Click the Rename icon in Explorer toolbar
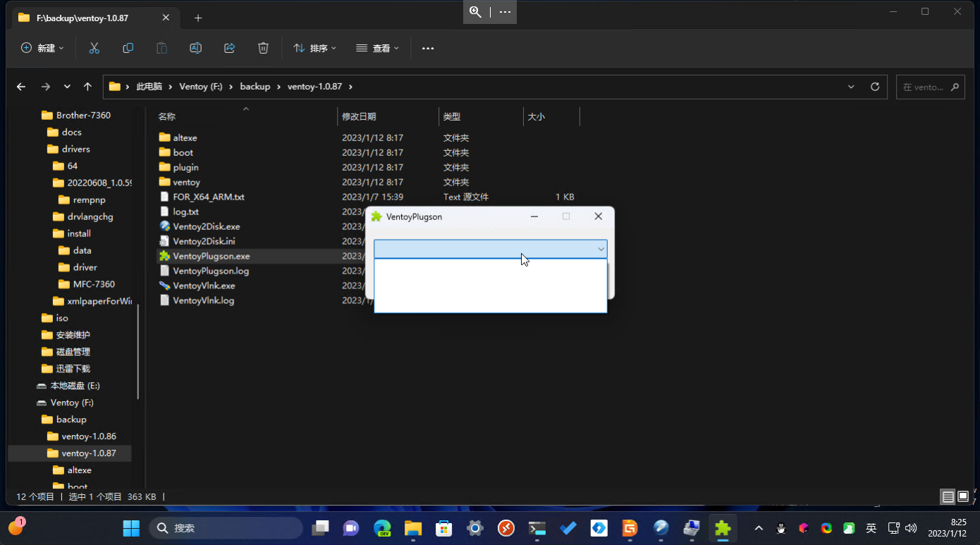The width and height of the screenshot is (980, 545). click(x=195, y=48)
